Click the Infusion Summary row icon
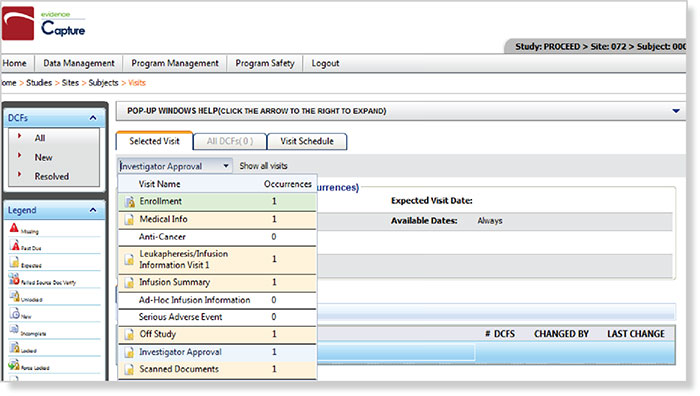700x396 pixels. 129,283
